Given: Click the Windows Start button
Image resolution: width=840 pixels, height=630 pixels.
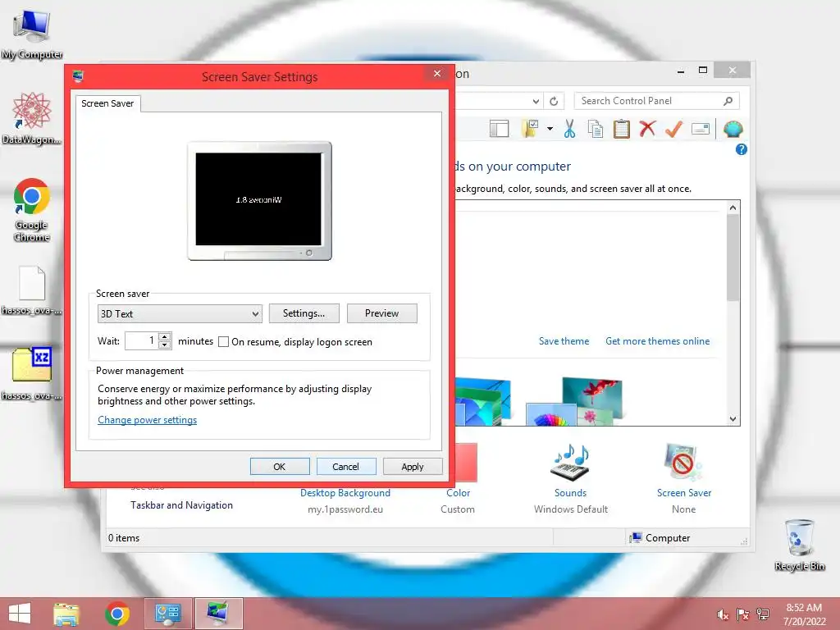Looking at the screenshot, I should pyautogui.click(x=20, y=614).
